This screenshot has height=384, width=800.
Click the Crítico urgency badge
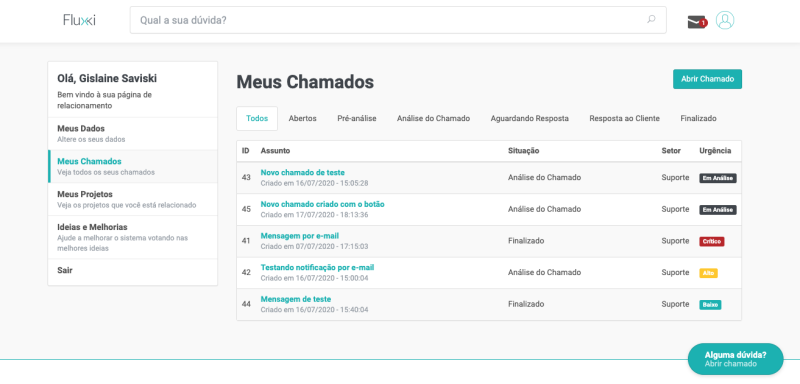coord(711,242)
